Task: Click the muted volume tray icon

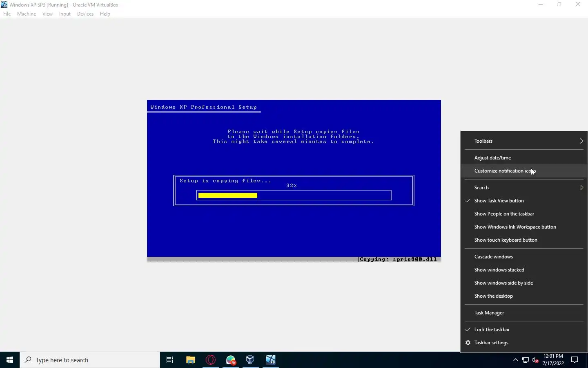Action: (x=535, y=360)
